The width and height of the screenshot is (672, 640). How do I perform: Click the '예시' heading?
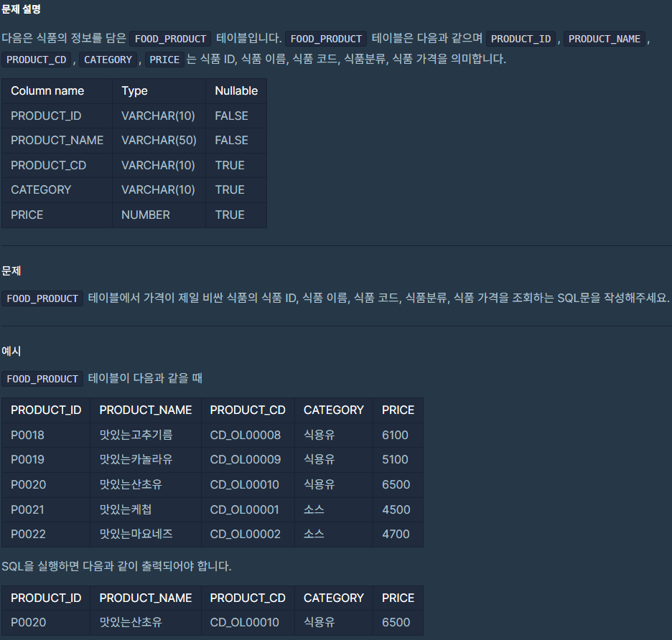pyautogui.click(x=11, y=352)
